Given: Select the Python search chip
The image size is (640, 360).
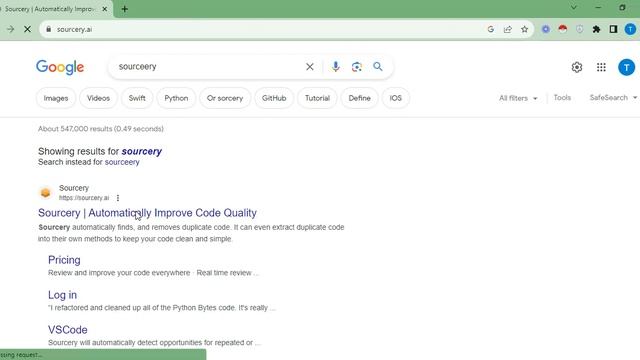Looking at the screenshot, I should click(176, 98).
